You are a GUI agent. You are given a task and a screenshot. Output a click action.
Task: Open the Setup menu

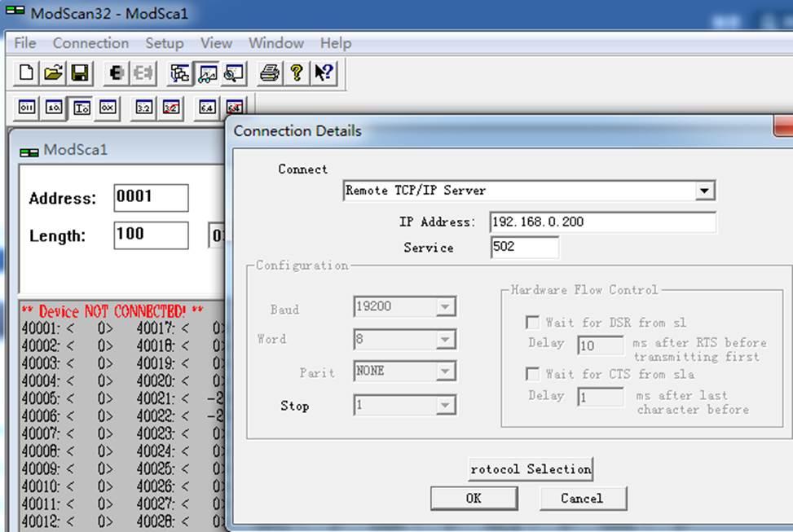(165, 43)
